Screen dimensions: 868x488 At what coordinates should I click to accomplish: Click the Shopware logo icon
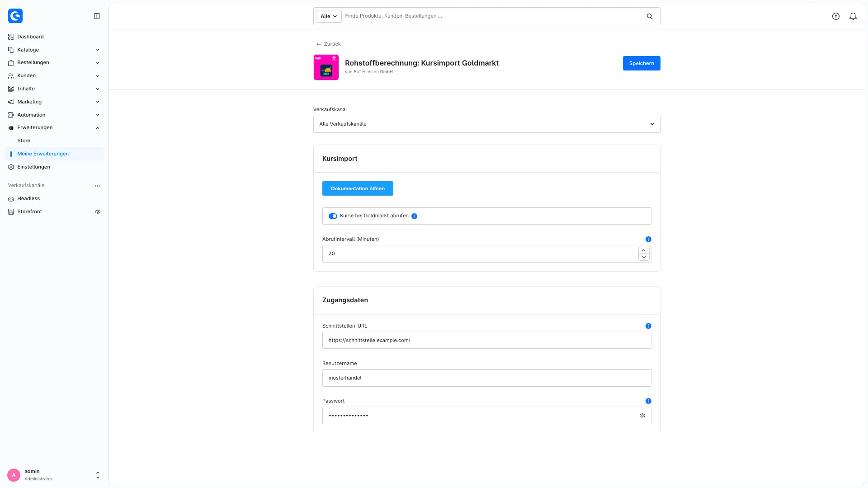[x=15, y=16]
